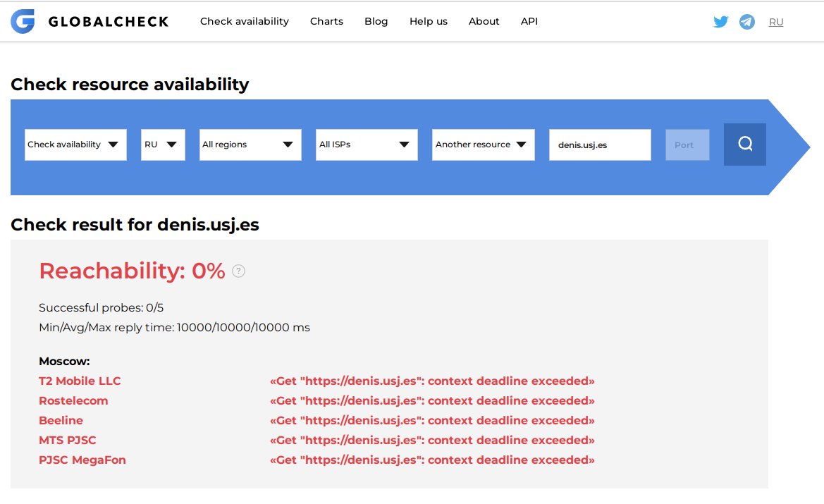Focus the denis.usj.es address field
The width and height of the screenshot is (824, 504).
600,145
